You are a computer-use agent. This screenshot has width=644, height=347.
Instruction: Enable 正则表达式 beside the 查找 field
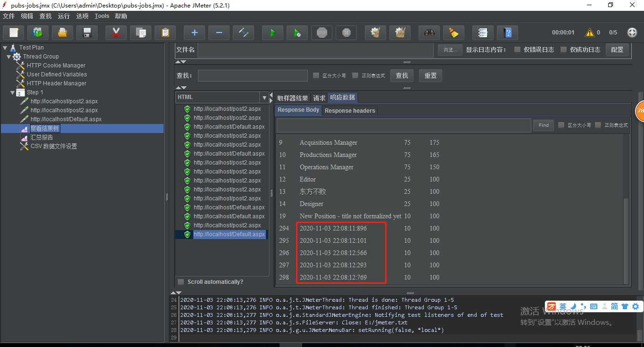click(x=355, y=75)
